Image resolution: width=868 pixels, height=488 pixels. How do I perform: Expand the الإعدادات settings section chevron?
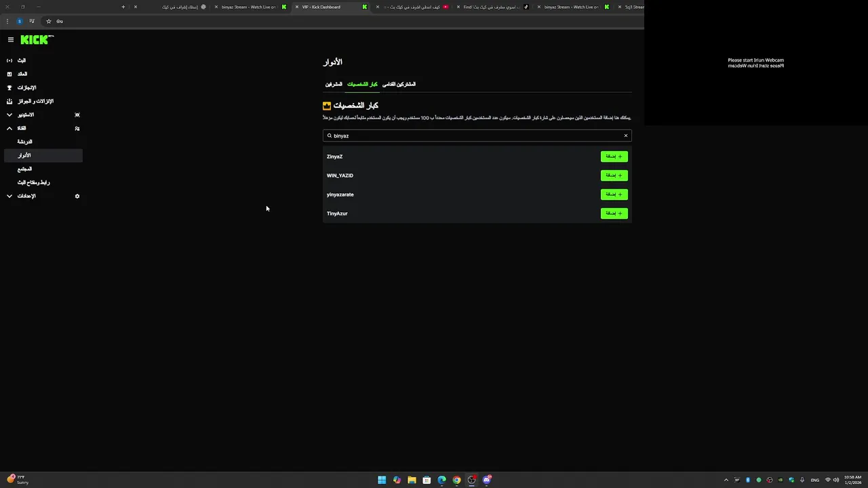(x=9, y=196)
